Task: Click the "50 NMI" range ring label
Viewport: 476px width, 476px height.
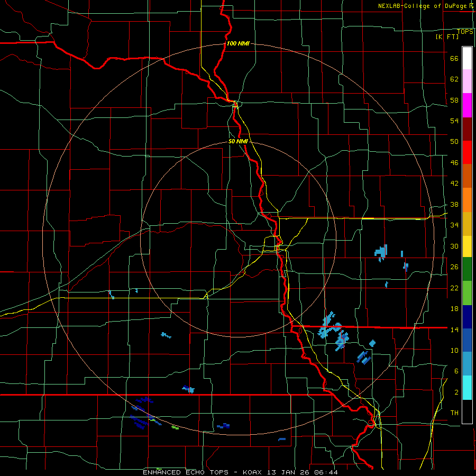Action: pyautogui.click(x=238, y=141)
